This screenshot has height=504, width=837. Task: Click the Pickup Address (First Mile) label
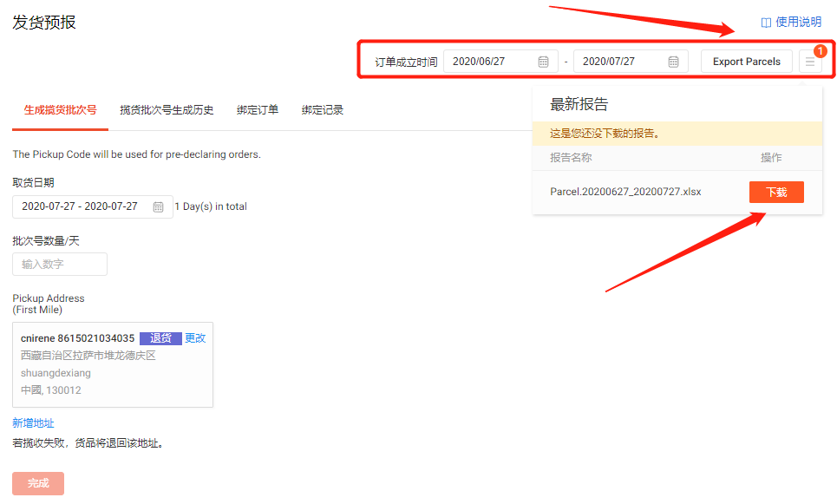pyautogui.click(x=49, y=304)
